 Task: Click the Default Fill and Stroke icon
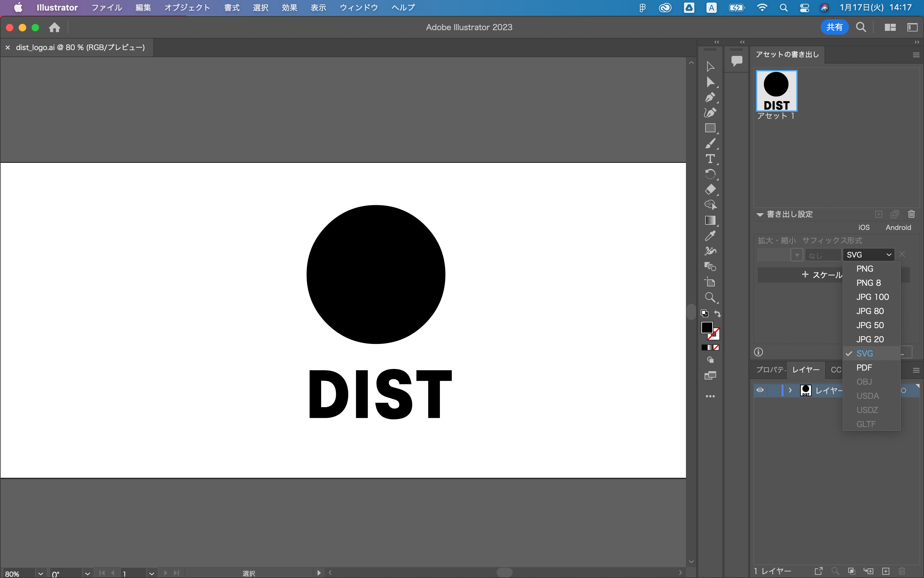[705, 313]
